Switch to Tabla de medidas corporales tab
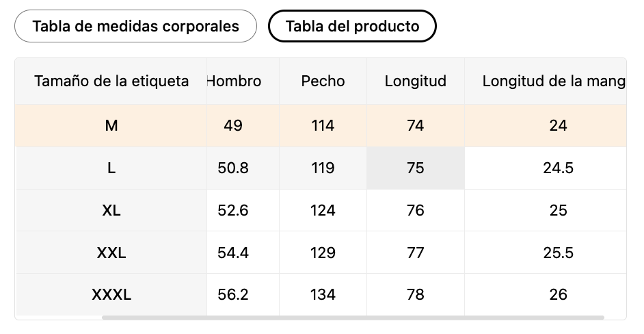This screenshot has height=334, width=644. pyautogui.click(x=135, y=26)
